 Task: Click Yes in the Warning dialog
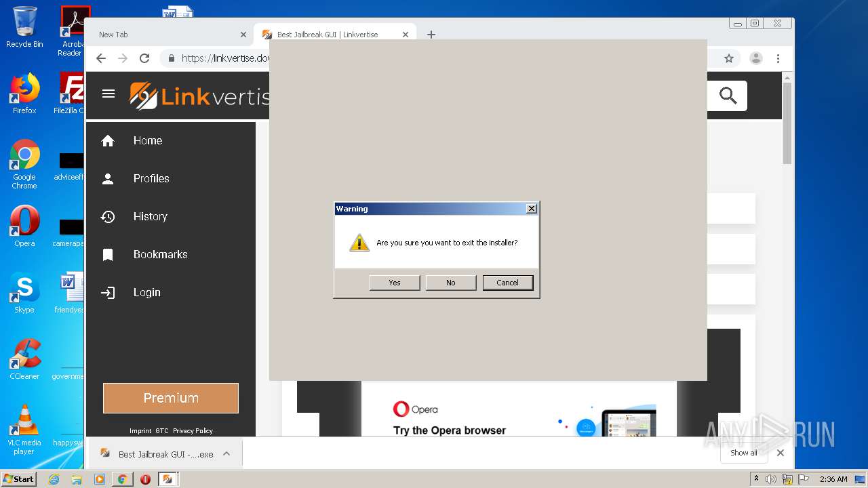pos(395,283)
